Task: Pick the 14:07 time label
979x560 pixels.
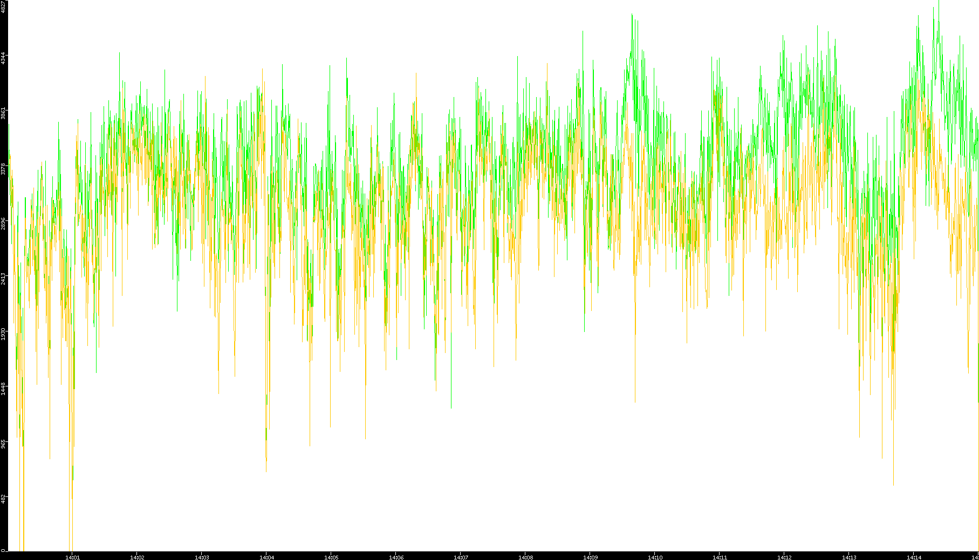Action: pos(461,557)
